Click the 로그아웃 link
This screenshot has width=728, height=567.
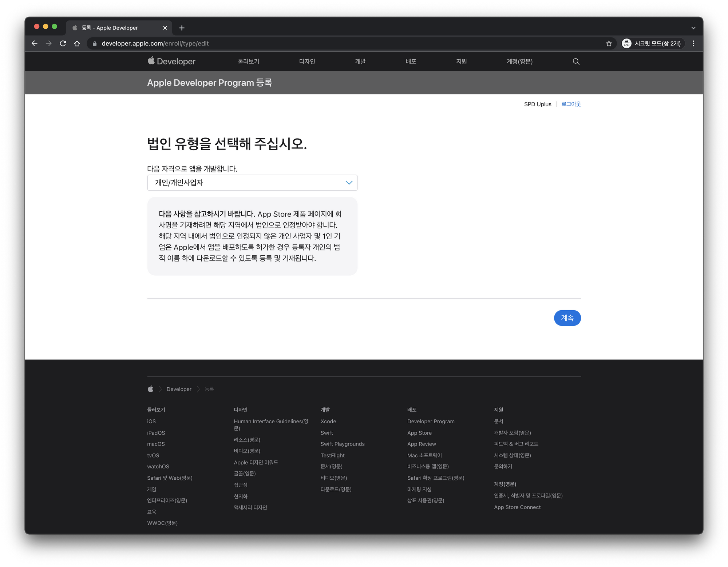click(x=571, y=104)
